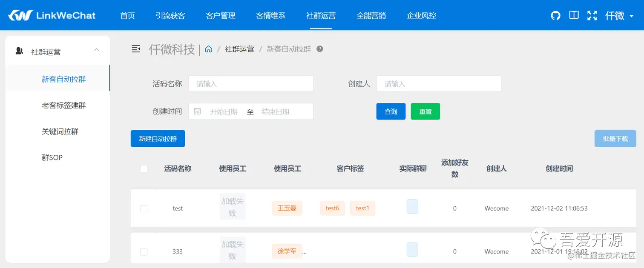Viewport: 644px width, 268px height.
Task: Click the 活码名称 input field
Action: [250, 83]
